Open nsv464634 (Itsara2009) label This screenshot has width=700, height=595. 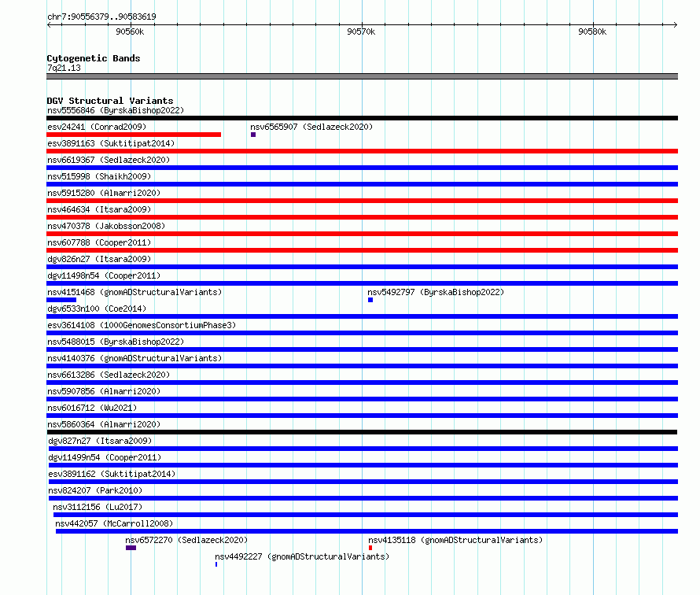tap(99, 209)
